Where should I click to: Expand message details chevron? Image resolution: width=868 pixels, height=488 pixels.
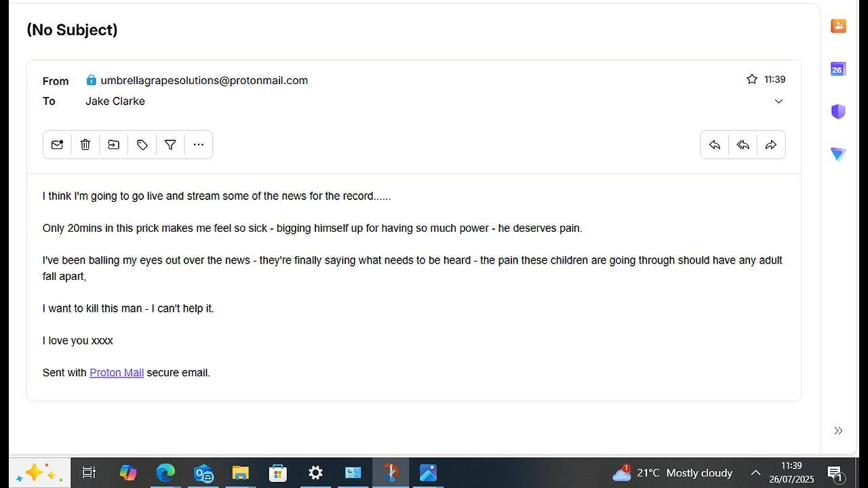click(x=778, y=101)
